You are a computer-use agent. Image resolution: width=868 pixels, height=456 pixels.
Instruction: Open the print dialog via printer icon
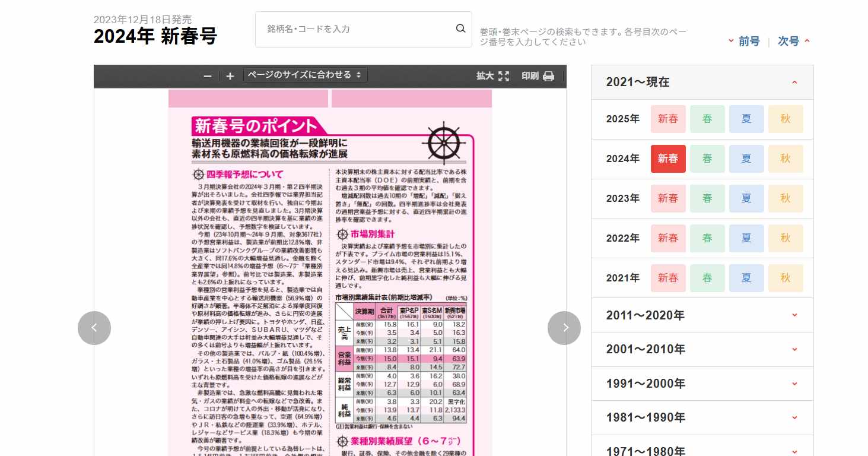[548, 76]
